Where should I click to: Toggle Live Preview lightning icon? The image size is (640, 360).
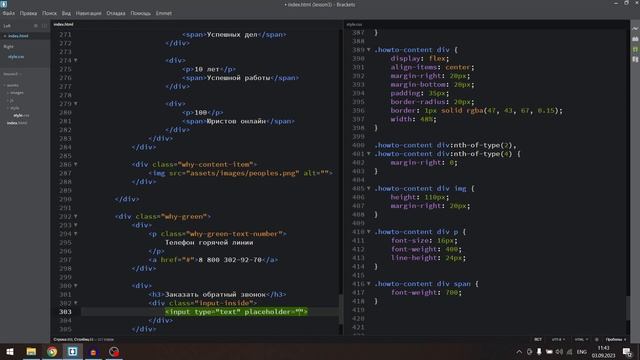point(635,29)
